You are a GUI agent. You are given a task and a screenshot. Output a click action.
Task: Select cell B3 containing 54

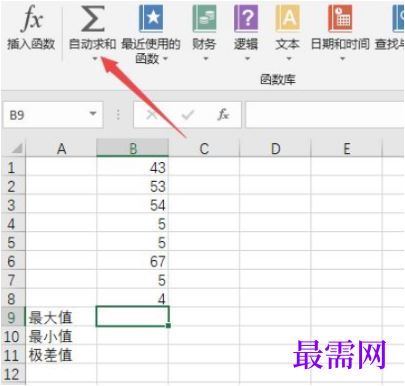[133, 204]
